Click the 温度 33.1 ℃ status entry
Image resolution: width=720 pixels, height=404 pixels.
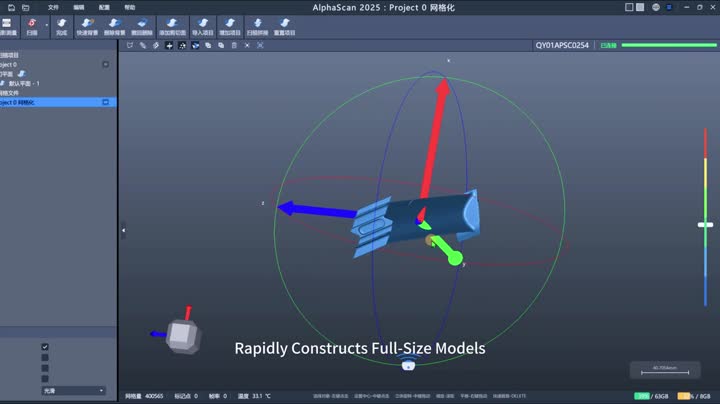click(254, 396)
